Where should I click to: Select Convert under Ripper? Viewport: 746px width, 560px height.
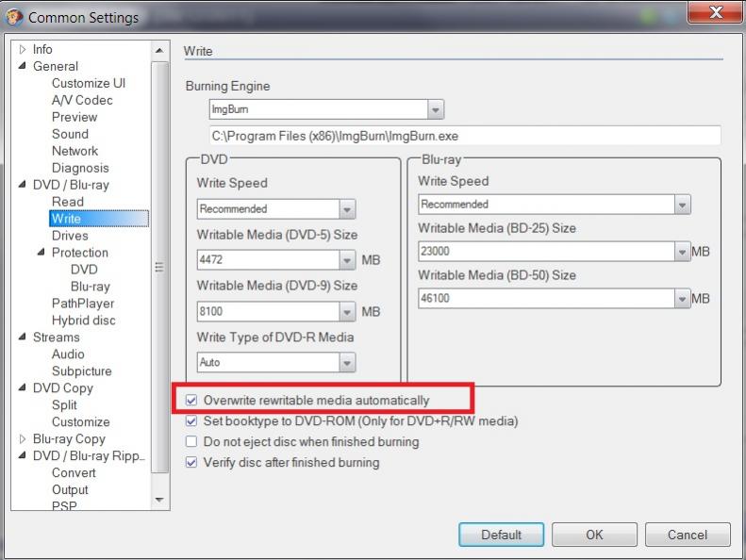tap(74, 472)
